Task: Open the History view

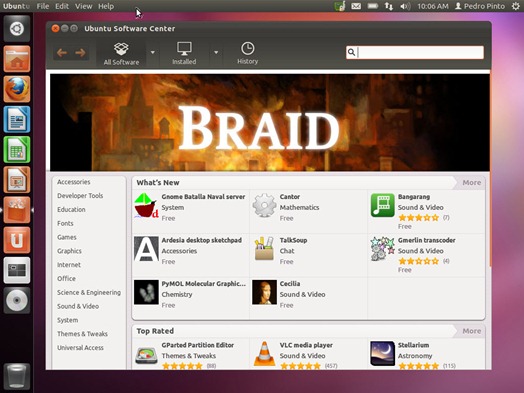Action: coord(247,53)
